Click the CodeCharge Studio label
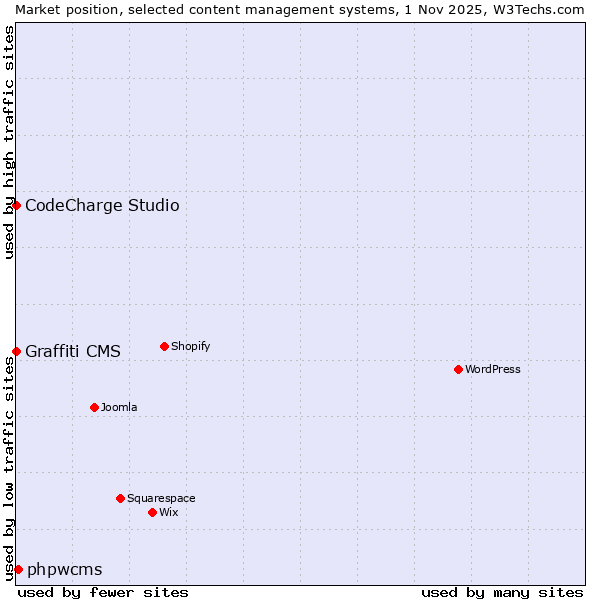The width and height of the screenshot is (600, 600). click(102, 206)
